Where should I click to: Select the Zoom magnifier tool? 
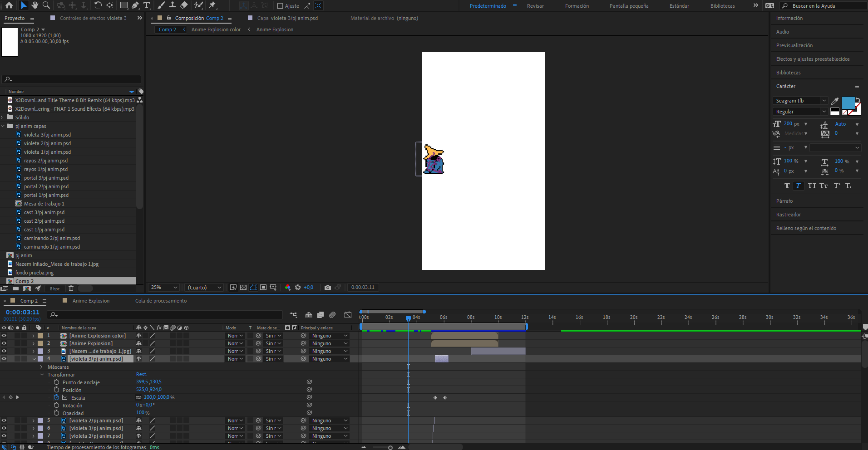tap(46, 5)
